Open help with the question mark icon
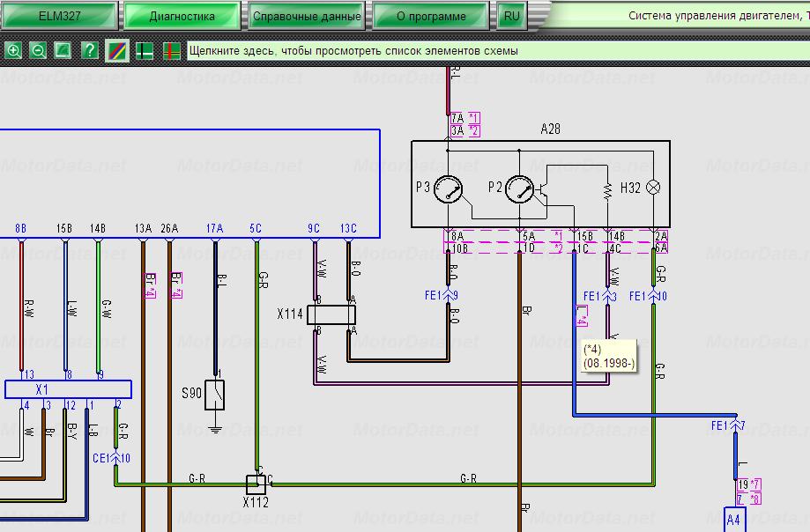This screenshot has height=532, width=810. point(89,51)
